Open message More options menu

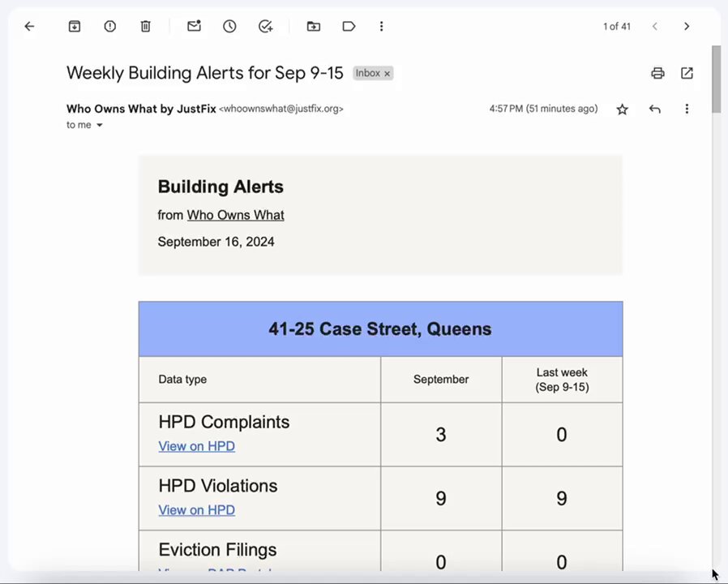pyautogui.click(x=687, y=109)
